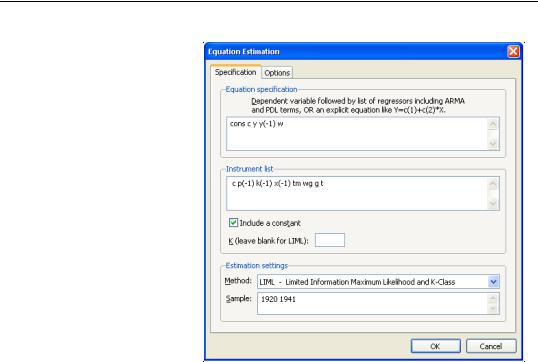Click the 'Equation specification' group label

(261, 89)
